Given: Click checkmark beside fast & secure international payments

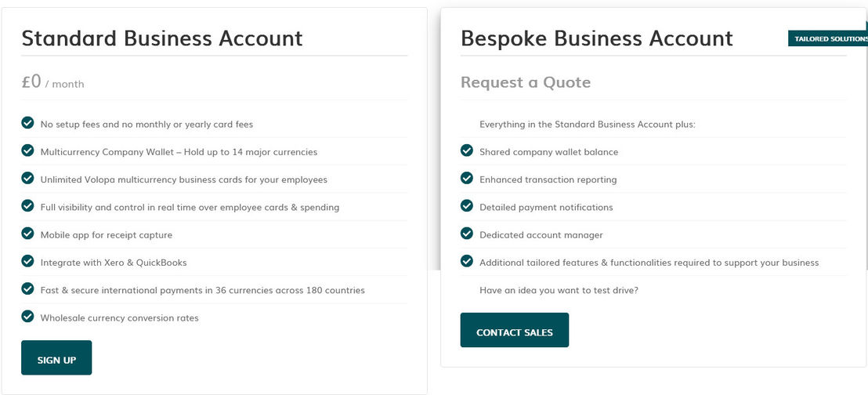Looking at the screenshot, I should coord(27,289).
